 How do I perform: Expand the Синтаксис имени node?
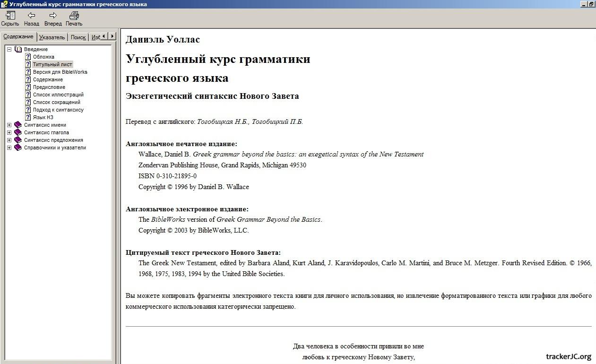tap(9, 125)
